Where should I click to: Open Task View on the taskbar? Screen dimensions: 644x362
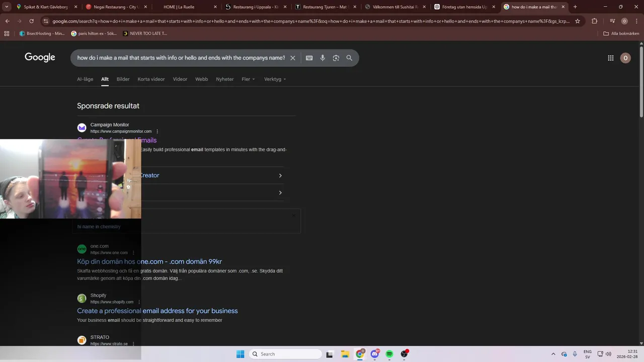coord(330,354)
